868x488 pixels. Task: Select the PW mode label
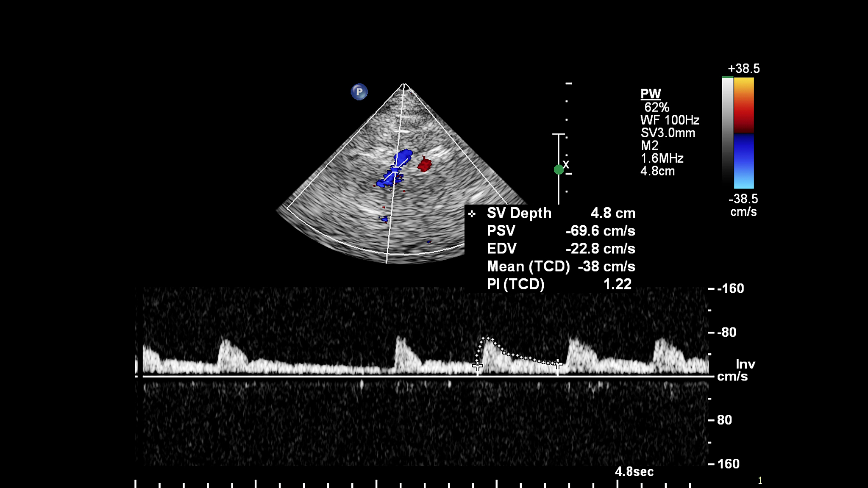[x=651, y=94]
